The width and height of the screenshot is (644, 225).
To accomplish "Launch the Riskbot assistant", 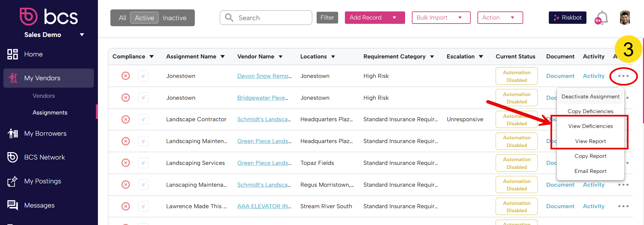I will coord(567,17).
